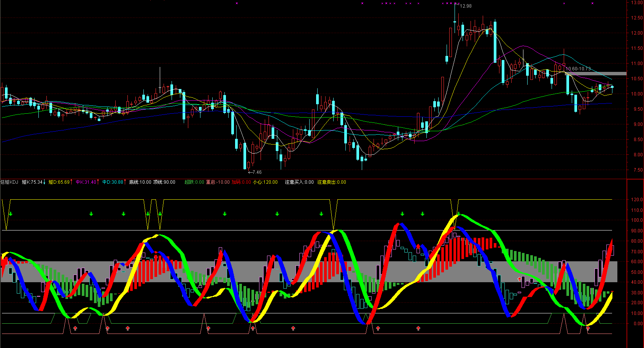Click the 估短KDJ indicator name label
This screenshot has height=348, width=644.
(10, 182)
